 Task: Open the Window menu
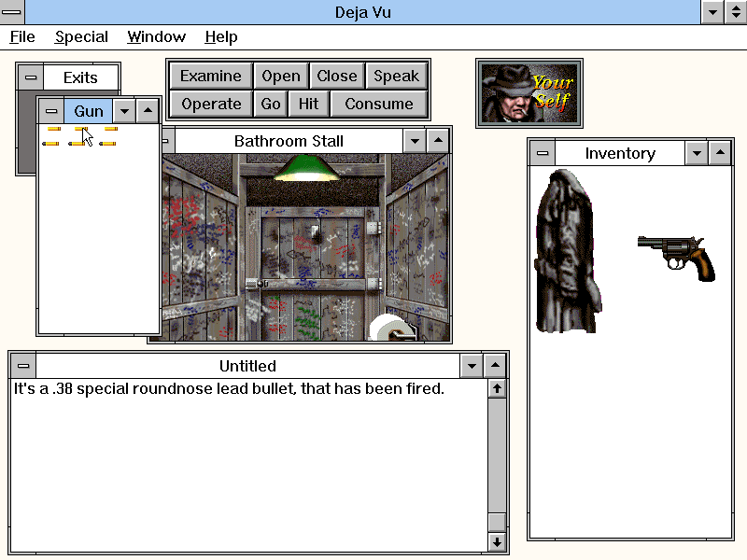156,36
